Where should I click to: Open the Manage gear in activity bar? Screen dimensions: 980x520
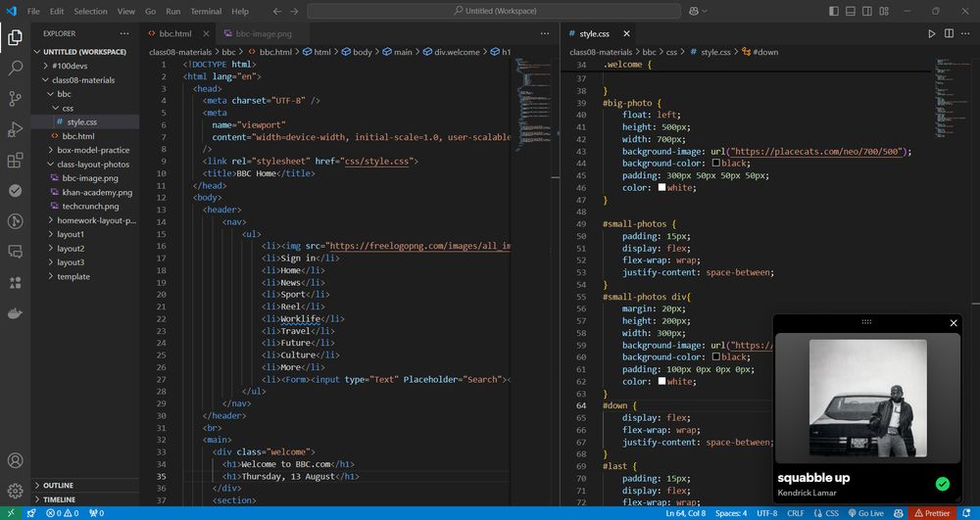pos(15,491)
